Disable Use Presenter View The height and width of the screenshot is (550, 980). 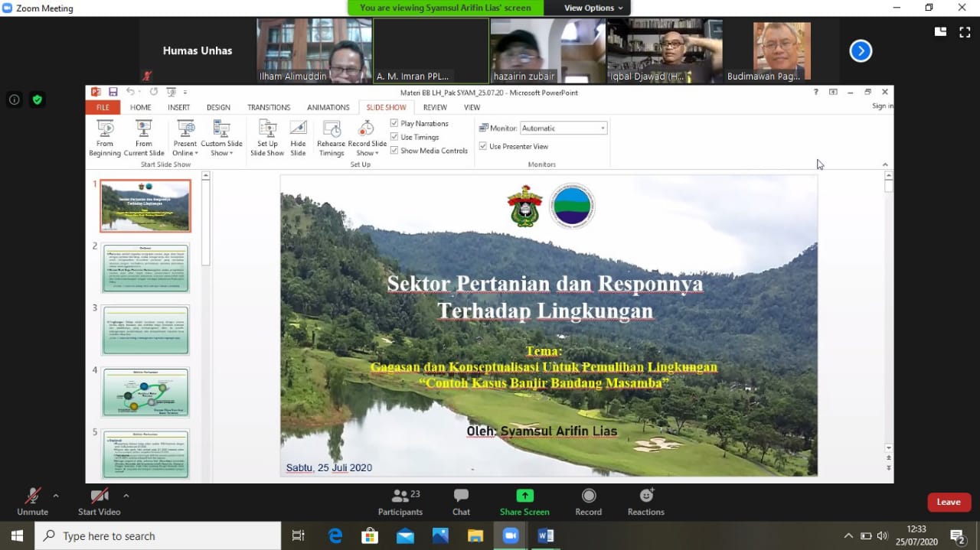(x=483, y=146)
